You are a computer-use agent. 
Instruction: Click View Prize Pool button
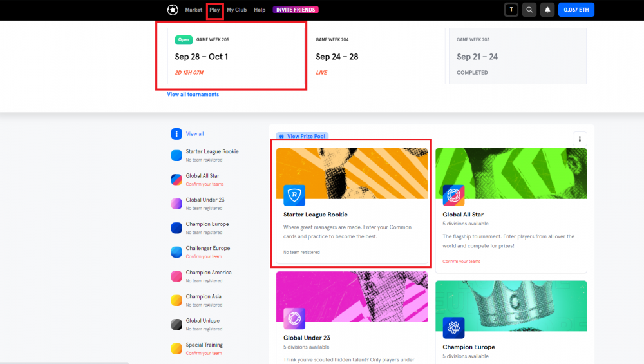click(x=302, y=136)
